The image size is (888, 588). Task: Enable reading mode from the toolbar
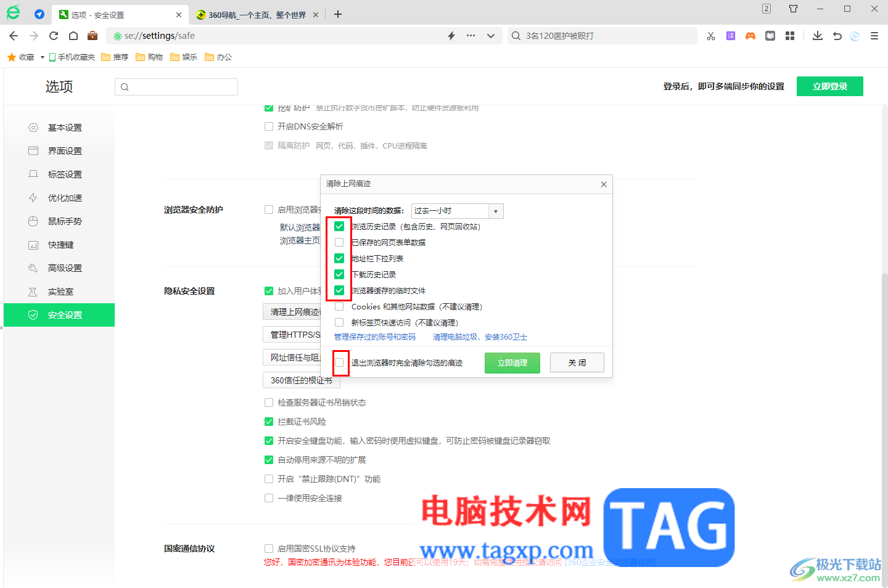point(770,36)
